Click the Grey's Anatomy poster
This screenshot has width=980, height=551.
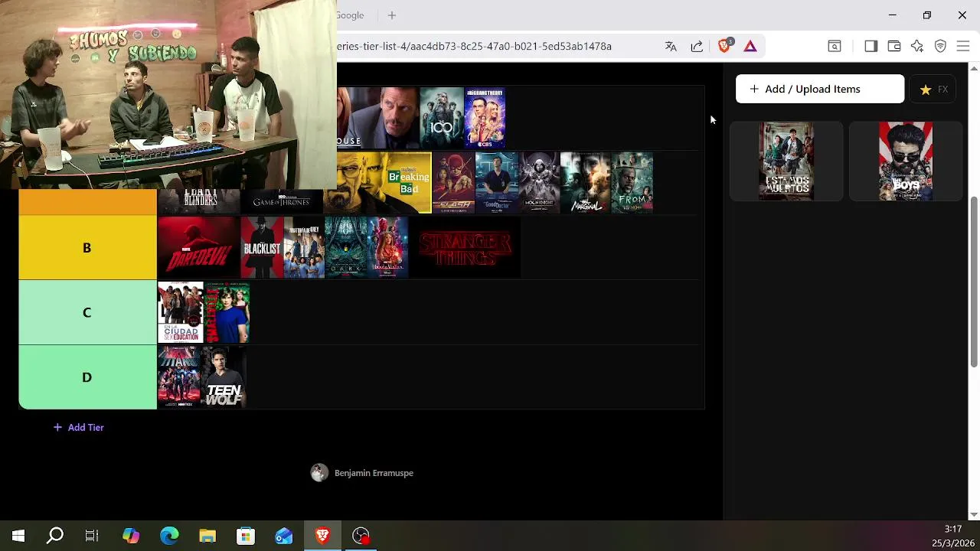pos(304,248)
